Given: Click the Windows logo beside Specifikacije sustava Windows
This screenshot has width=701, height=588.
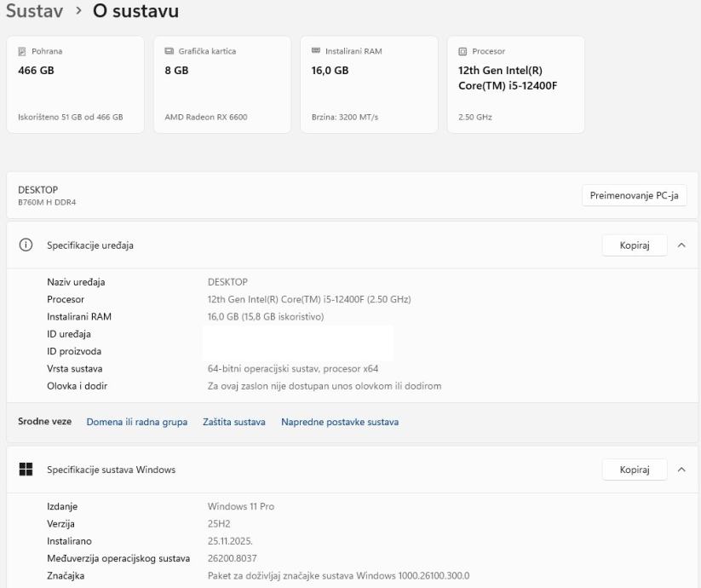Looking at the screenshot, I should pyautogui.click(x=26, y=470).
